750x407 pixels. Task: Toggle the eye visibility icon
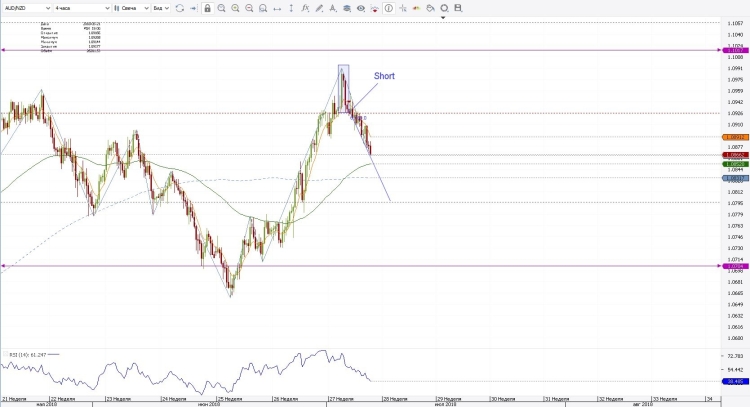point(361,8)
